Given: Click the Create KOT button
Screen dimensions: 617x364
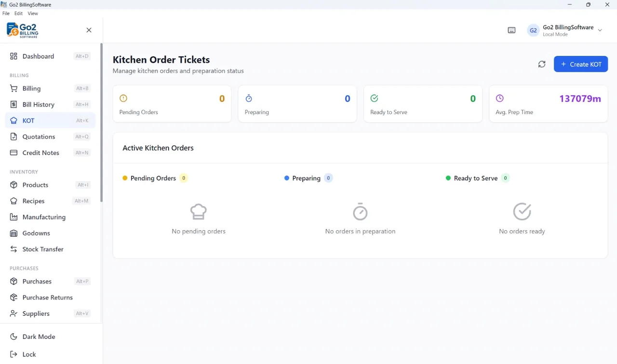Looking at the screenshot, I should pyautogui.click(x=581, y=64).
